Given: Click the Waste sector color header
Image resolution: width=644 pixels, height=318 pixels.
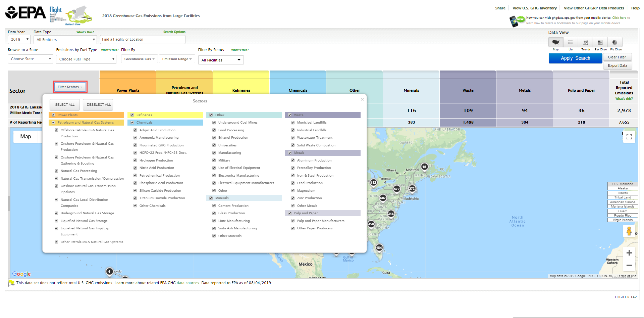Looking at the screenshot, I should [x=323, y=115].
